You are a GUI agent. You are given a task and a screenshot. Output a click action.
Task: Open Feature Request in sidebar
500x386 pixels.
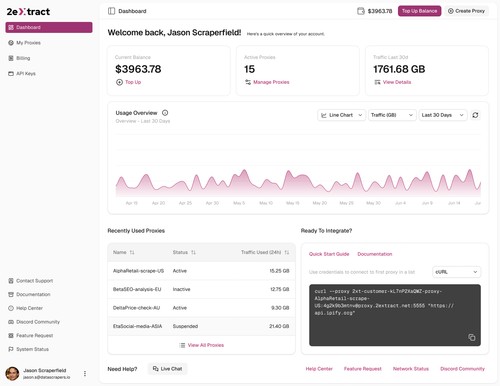[49, 335]
